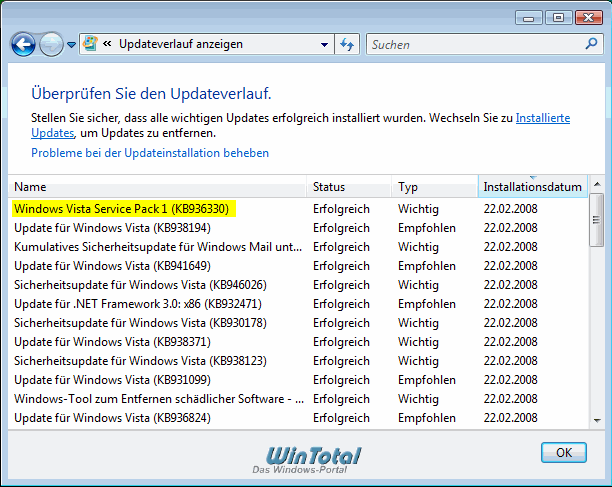Click the OK button
The height and width of the screenshot is (487, 612).
pos(564,453)
